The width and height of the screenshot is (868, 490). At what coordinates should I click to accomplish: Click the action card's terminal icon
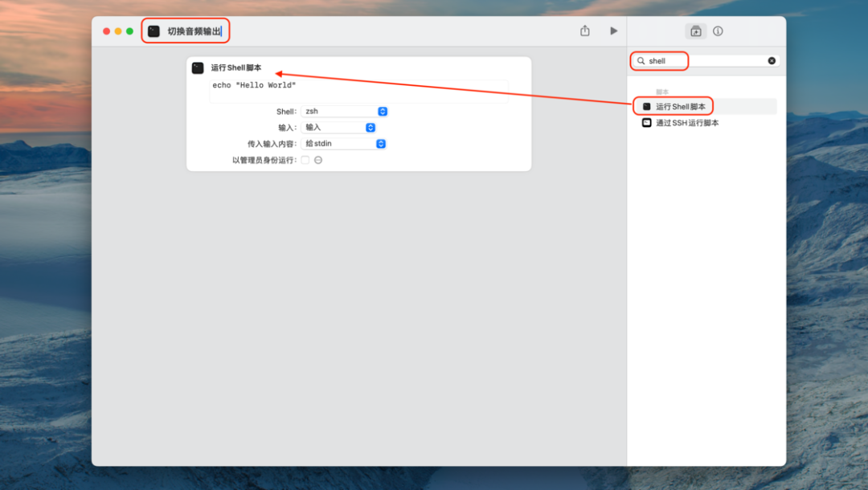coord(198,68)
